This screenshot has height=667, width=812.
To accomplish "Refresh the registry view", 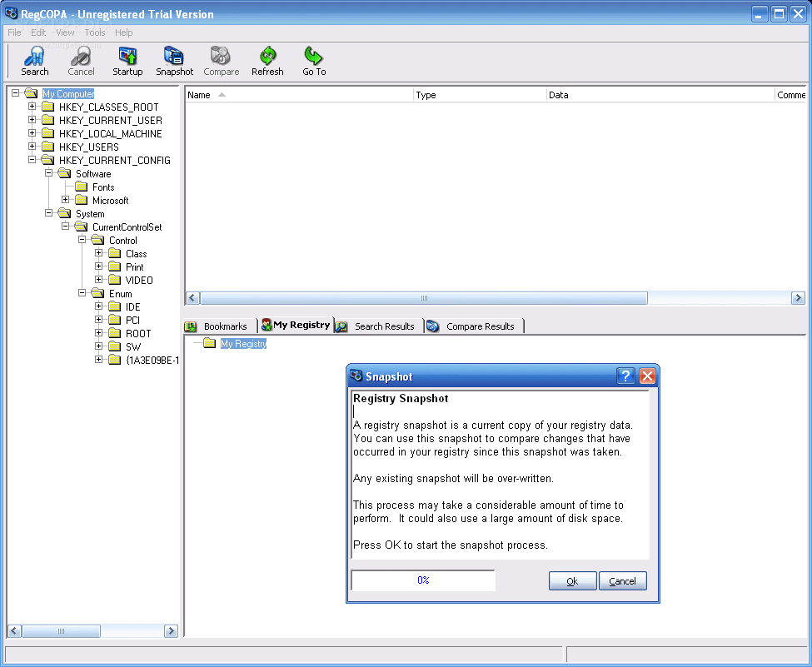I will pos(267,61).
